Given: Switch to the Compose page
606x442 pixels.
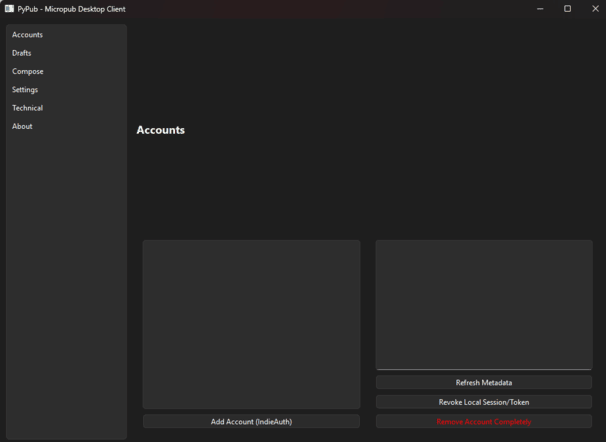Looking at the screenshot, I should [28, 72].
